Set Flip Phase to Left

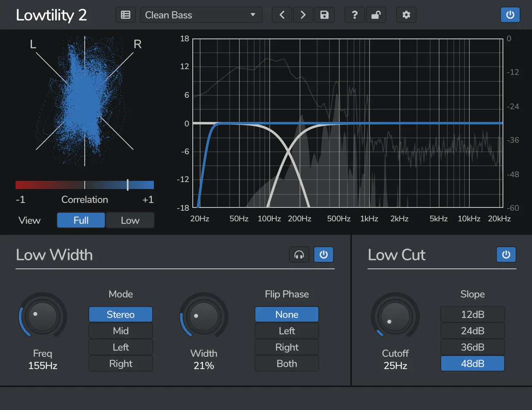tap(287, 331)
